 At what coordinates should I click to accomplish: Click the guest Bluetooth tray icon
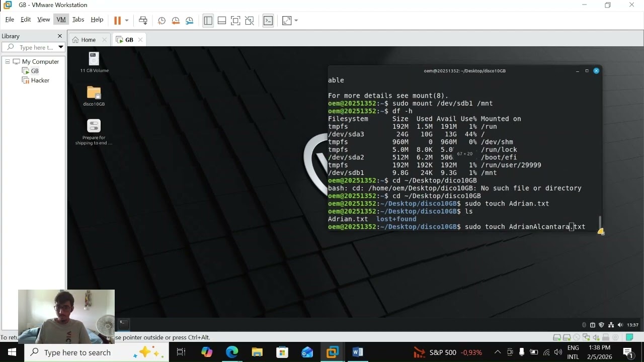pyautogui.click(x=584, y=325)
